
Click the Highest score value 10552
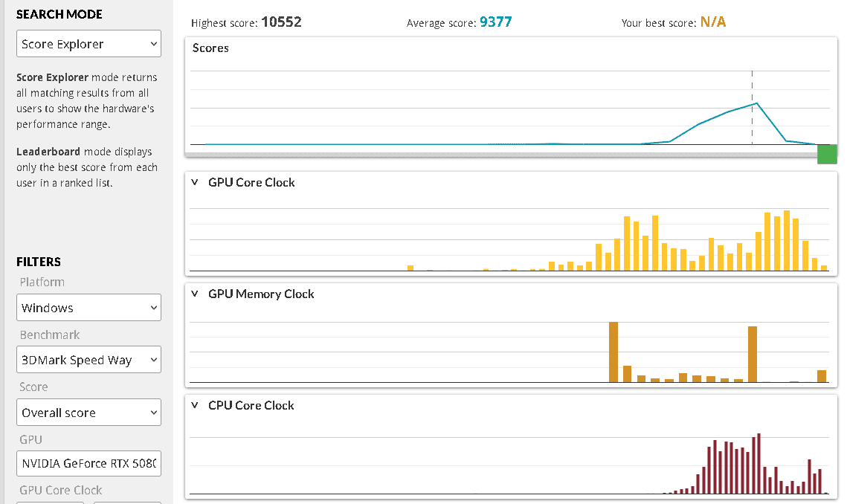(281, 22)
